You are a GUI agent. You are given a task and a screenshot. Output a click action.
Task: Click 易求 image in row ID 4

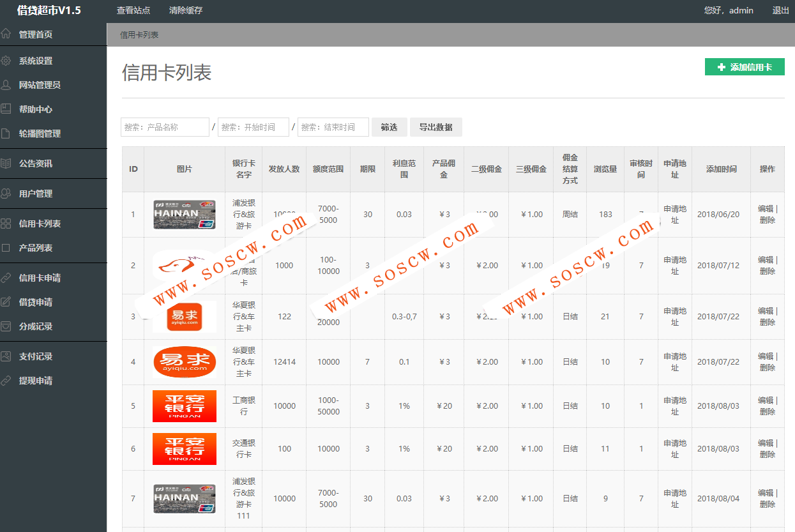[x=185, y=362]
